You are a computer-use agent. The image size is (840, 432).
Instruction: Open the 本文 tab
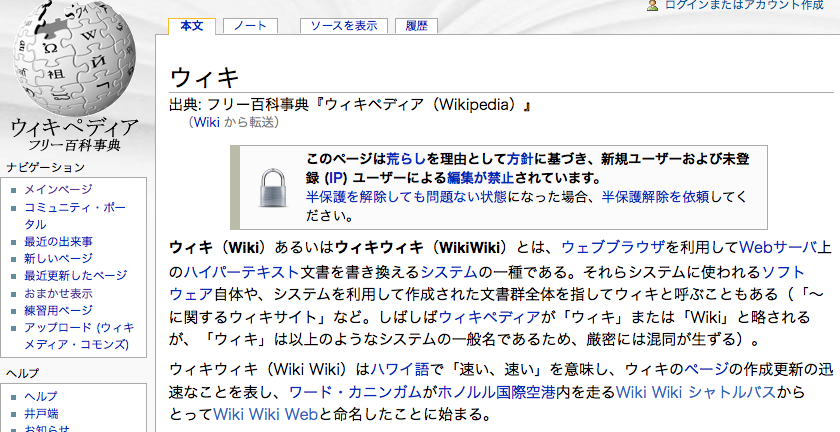(x=192, y=26)
